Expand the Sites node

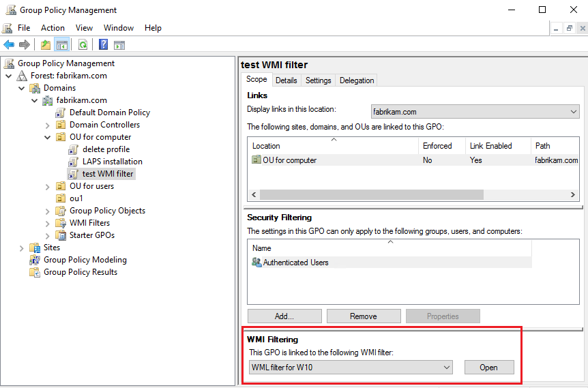[21, 248]
